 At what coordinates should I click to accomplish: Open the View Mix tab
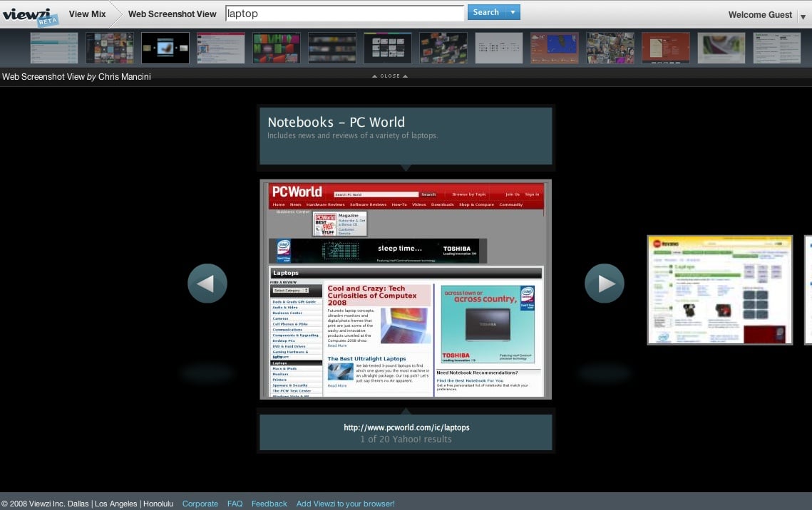tap(87, 14)
